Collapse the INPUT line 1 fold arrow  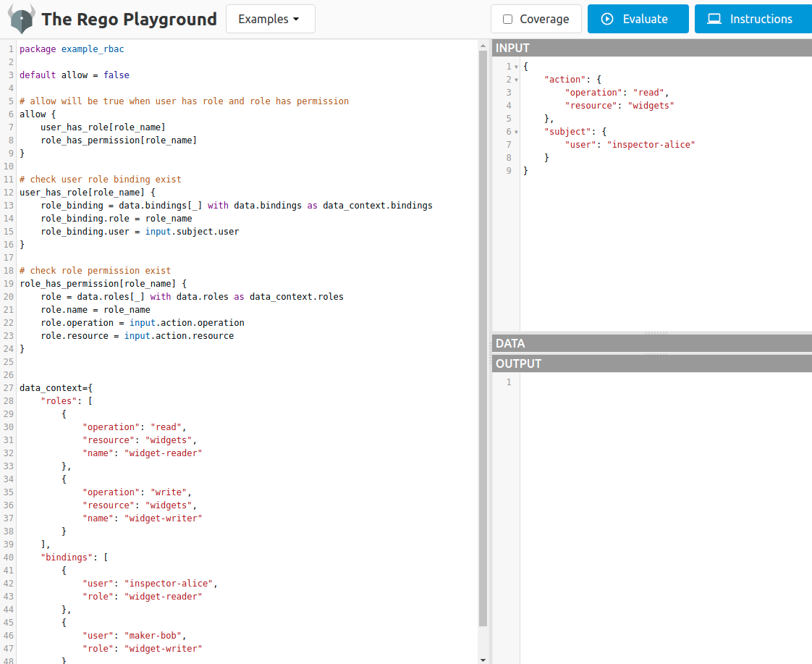click(516, 67)
